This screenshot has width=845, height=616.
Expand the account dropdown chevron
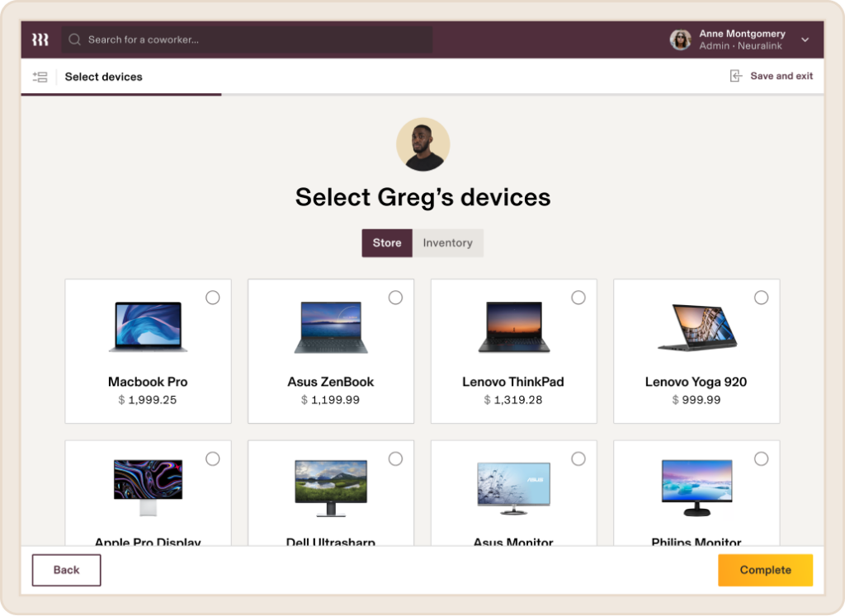[805, 39]
